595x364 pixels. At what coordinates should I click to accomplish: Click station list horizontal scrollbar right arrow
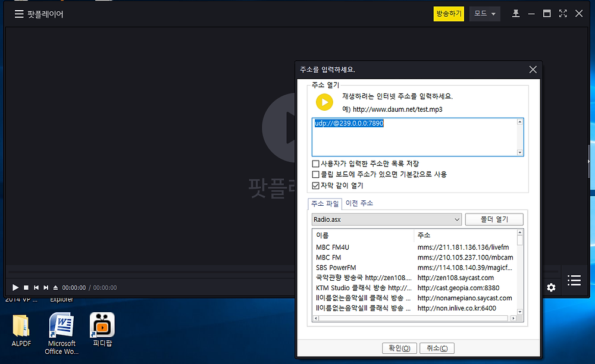[x=513, y=318]
